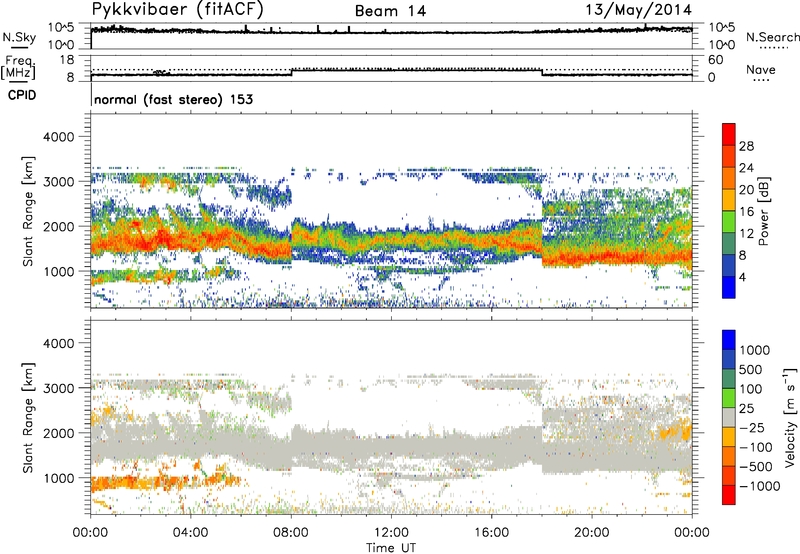
Task: Click the 13/May/2014 date label
Action: pos(638,9)
